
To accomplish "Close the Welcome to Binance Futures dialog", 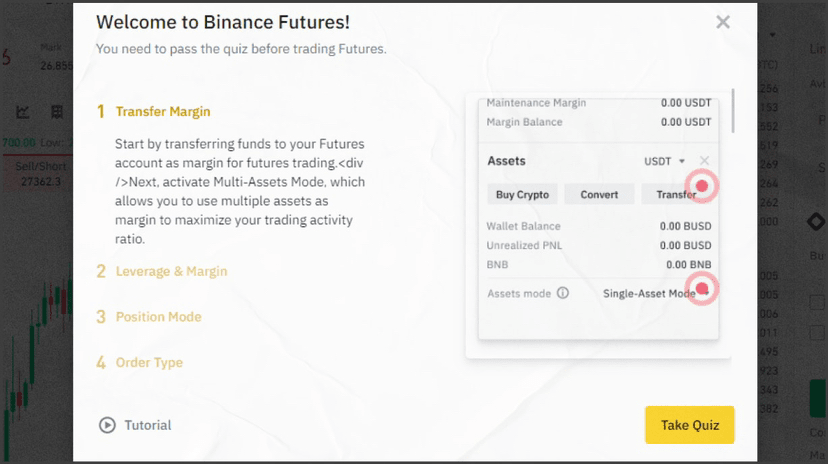I will (x=723, y=22).
